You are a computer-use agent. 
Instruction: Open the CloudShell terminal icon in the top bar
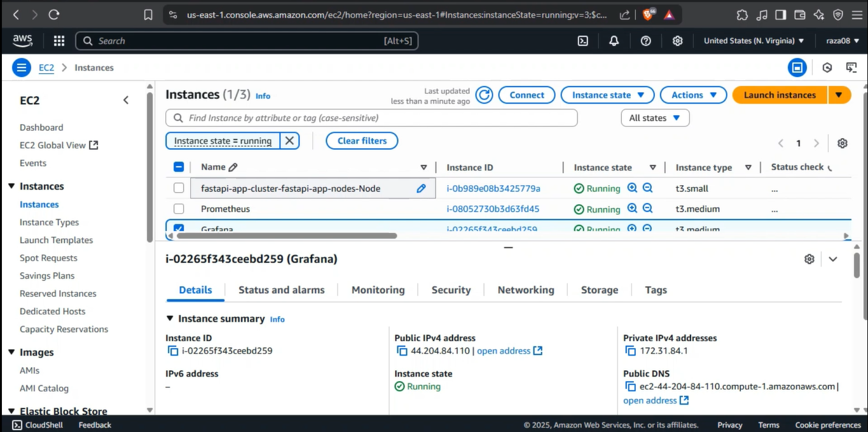(x=582, y=41)
